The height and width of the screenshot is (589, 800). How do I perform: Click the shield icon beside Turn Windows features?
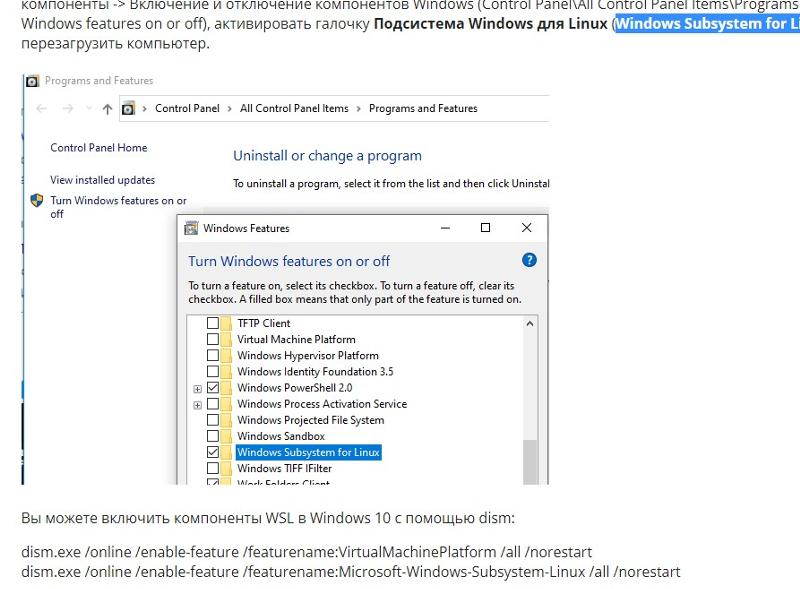pos(37,200)
